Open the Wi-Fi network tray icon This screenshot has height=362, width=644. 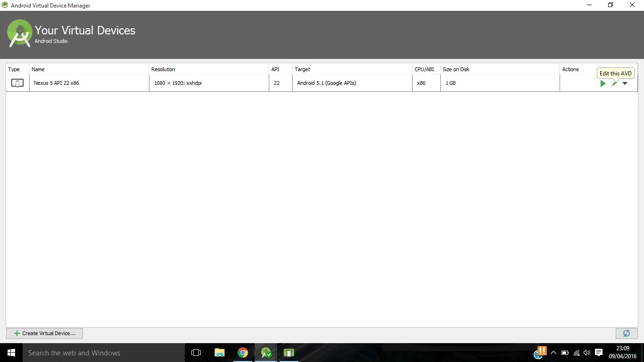576,353
